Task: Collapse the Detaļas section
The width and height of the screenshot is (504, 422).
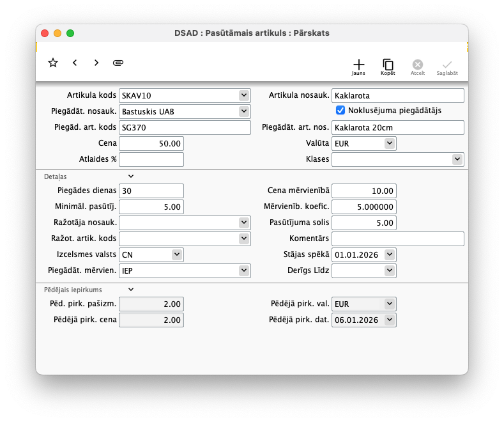Action: coord(131,176)
